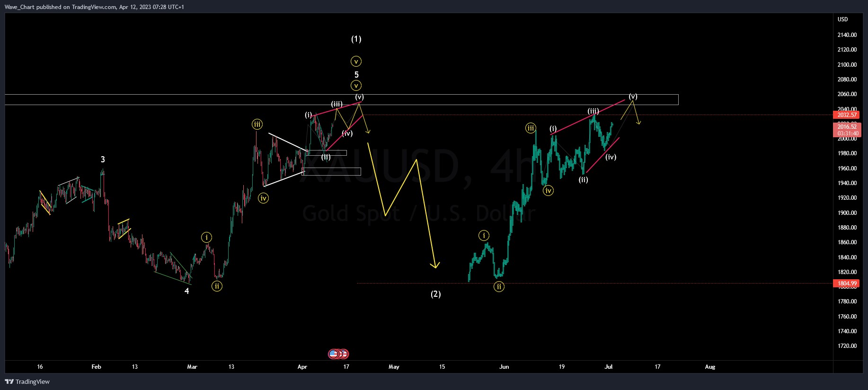Click the red 1804.99 price level label
Viewport: 868px width, 390px height.
[847, 284]
